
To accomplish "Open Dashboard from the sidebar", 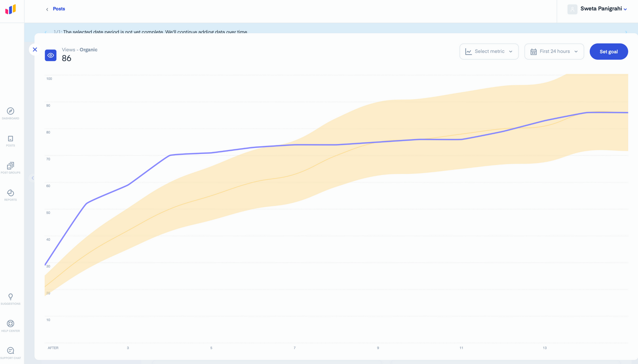I will click(x=10, y=113).
